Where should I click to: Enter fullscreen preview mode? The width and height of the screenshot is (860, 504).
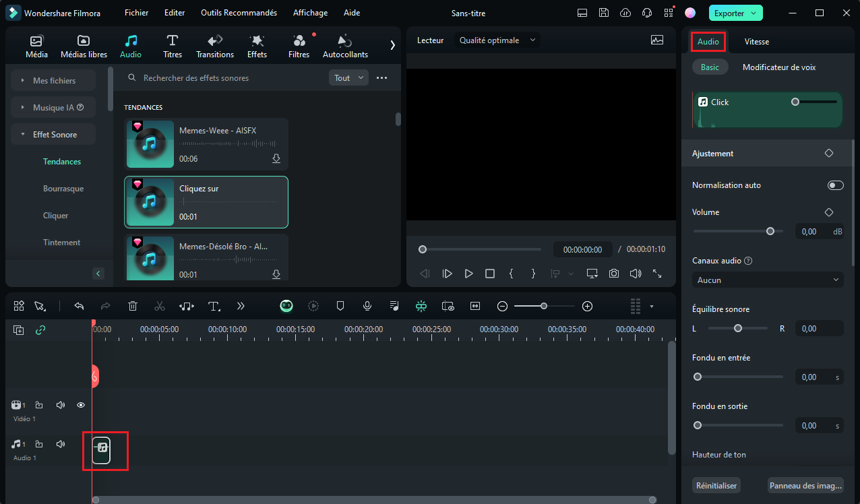pos(657,274)
